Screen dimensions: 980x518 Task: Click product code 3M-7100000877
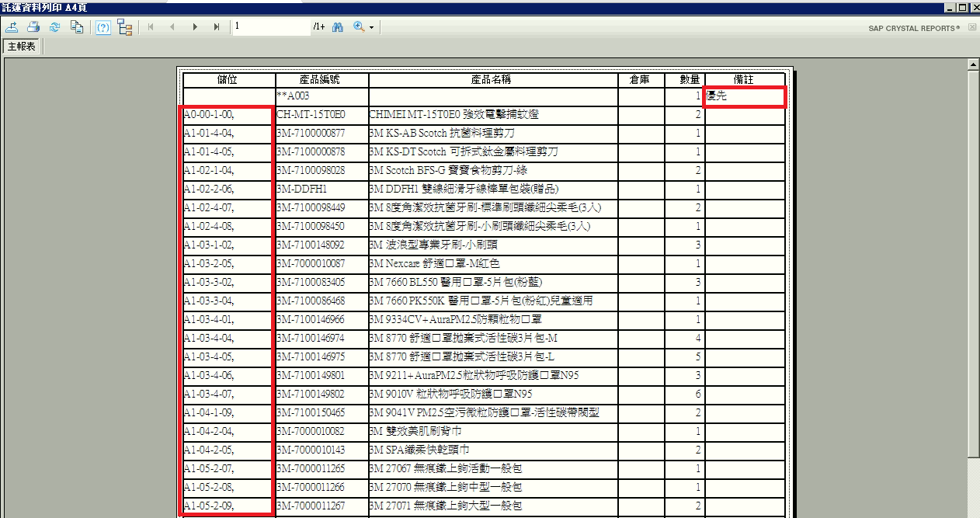pos(311,133)
